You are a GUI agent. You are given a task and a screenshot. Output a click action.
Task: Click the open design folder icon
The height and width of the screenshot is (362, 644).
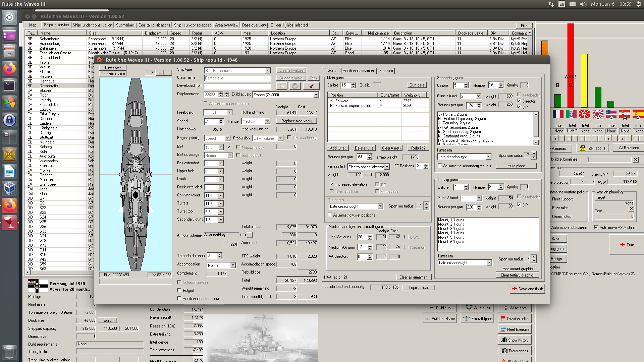click(x=282, y=86)
